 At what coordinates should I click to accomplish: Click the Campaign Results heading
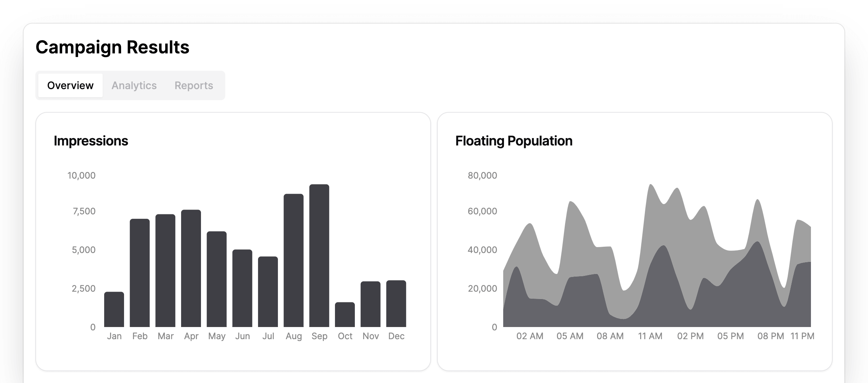[112, 47]
